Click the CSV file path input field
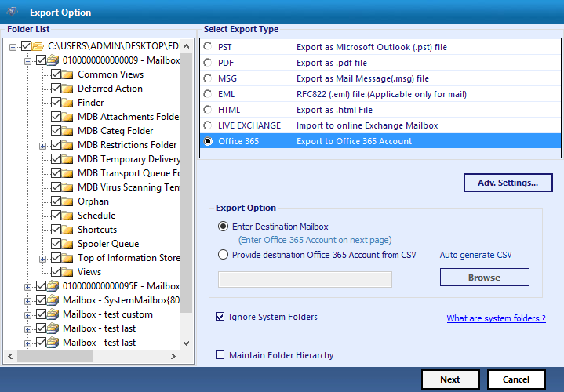The height and width of the screenshot is (392, 564). pyautogui.click(x=305, y=279)
